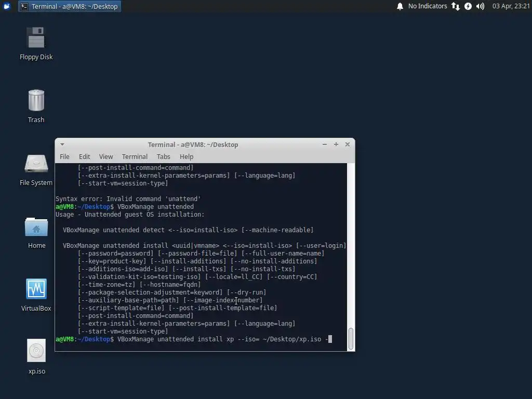532x399 pixels.
Task: Click the Terminal taskbar window button
Action: click(70, 6)
